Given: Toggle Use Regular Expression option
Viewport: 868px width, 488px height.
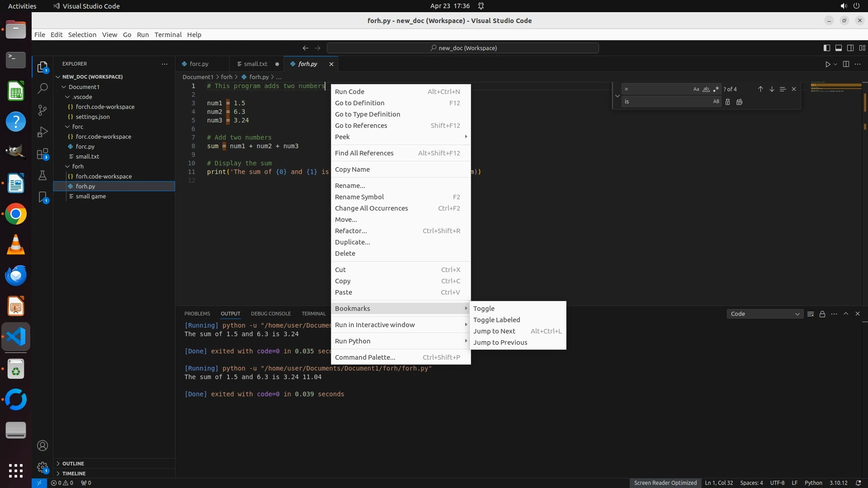Looking at the screenshot, I should click(x=716, y=89).
